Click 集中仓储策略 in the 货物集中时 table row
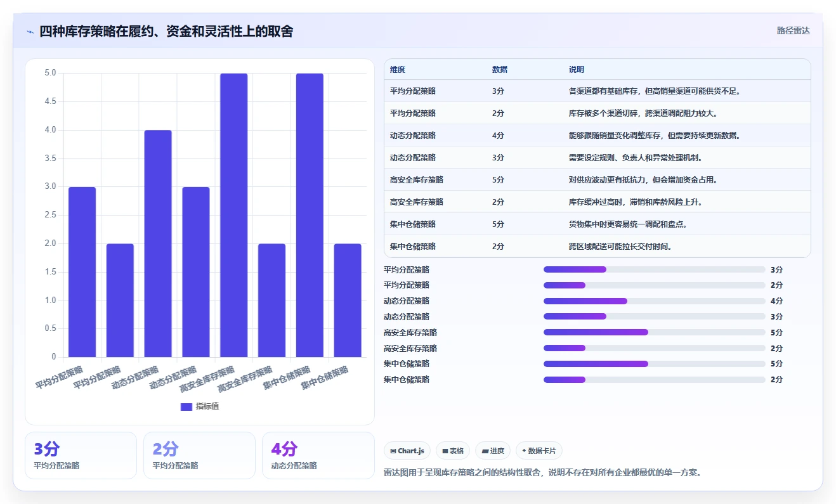The width and height of the screenshot is (836, 504). pyautogui.click(x=413, y=224)
